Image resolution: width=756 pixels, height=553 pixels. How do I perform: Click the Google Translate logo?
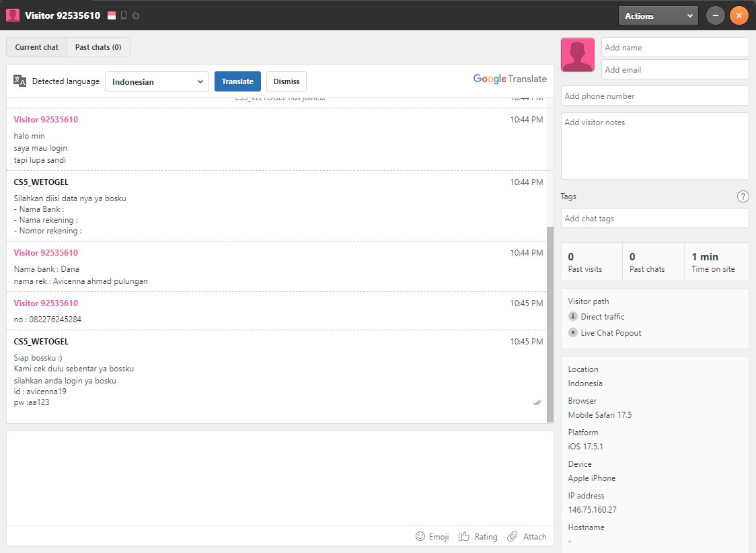tap(510, 79)
